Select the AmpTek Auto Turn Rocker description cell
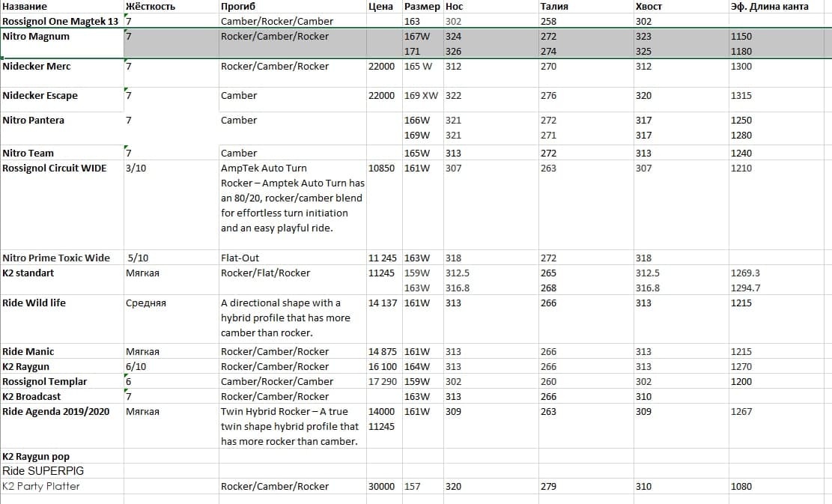 292,204
